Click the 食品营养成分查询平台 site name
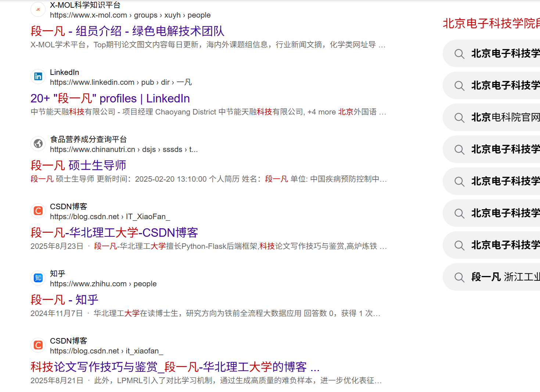 tap(88, 139)
